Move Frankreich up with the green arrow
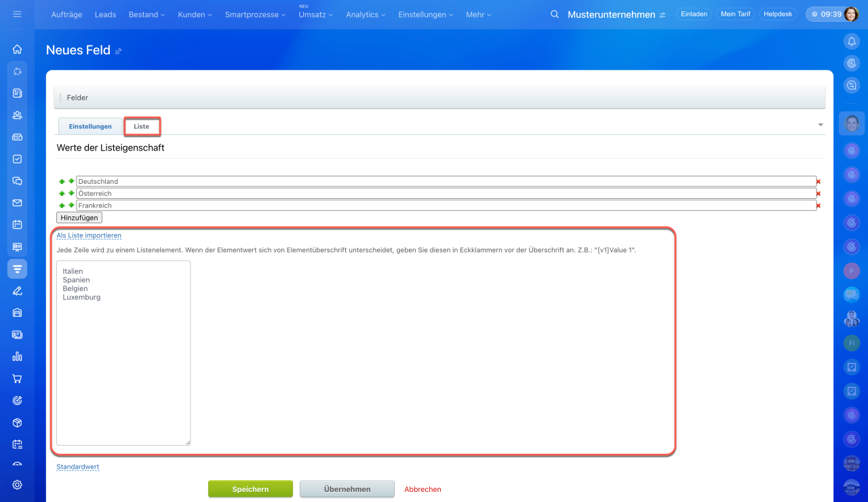The width and height of the screenshot is (868, 502). point(62,205)
